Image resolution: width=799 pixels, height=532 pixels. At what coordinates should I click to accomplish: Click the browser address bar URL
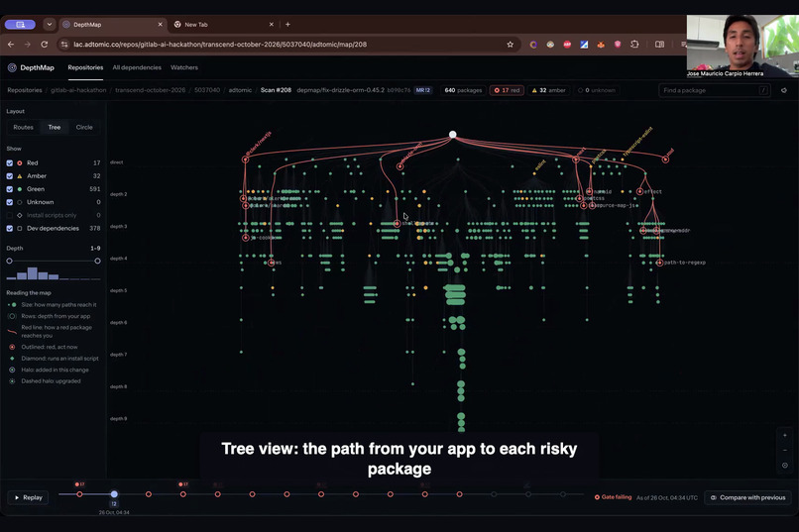pos(220,45)
